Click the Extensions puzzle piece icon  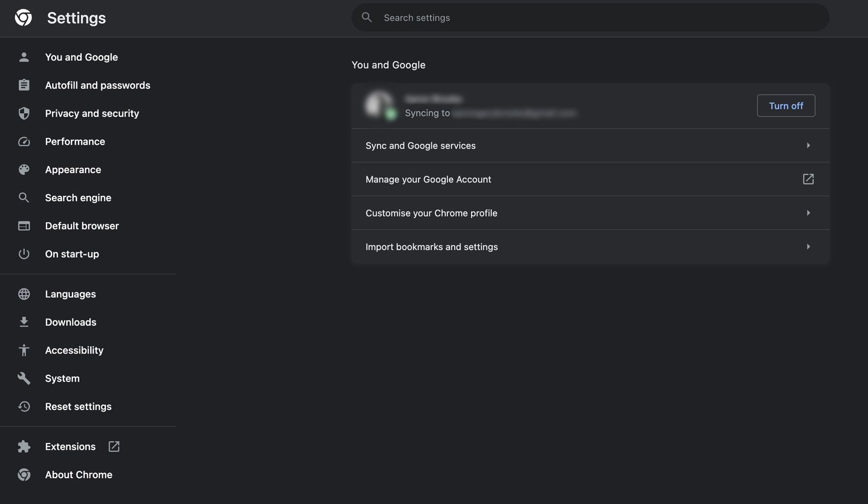(x=24, y=446)
